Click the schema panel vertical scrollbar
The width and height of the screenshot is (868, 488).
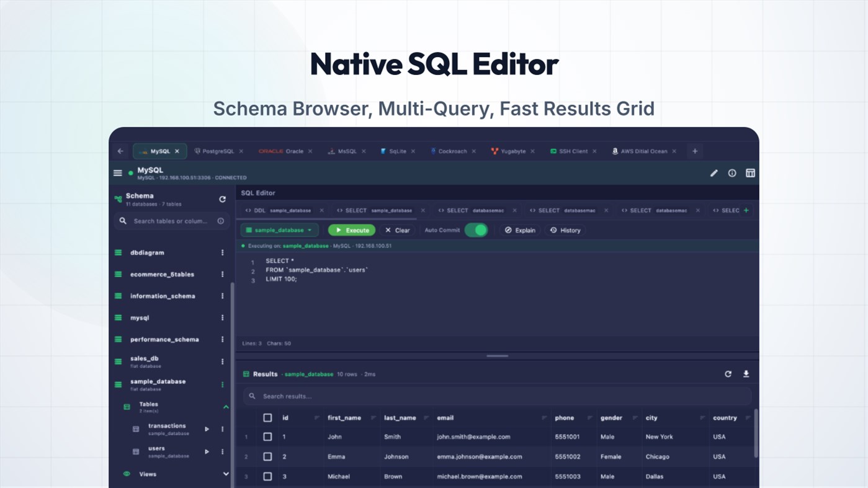(233, 384)
